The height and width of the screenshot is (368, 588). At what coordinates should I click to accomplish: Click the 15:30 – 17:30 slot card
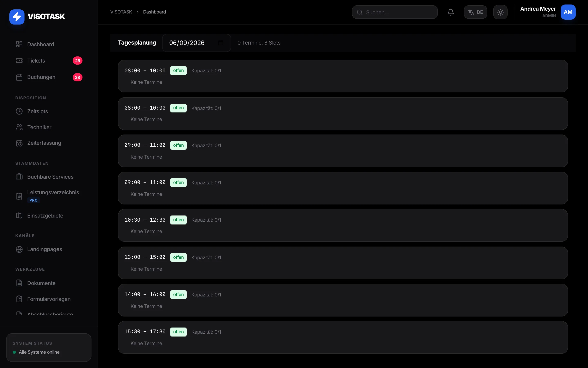click(343, 337)
